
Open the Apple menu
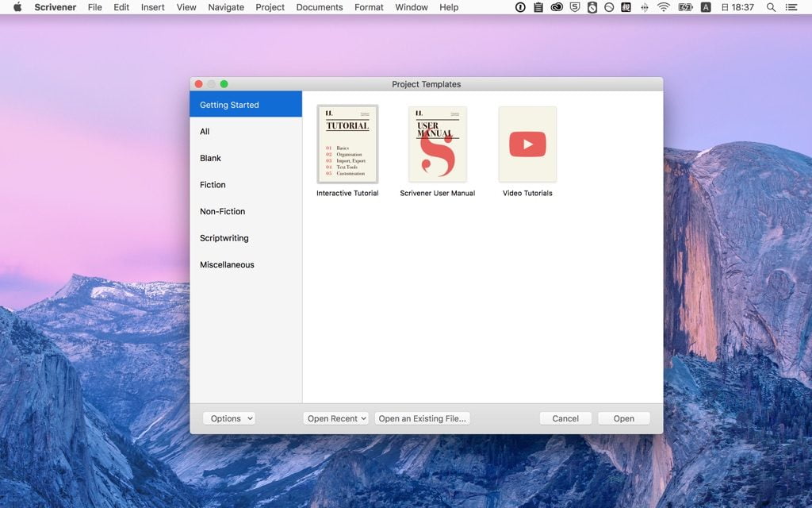coord(17,7)
